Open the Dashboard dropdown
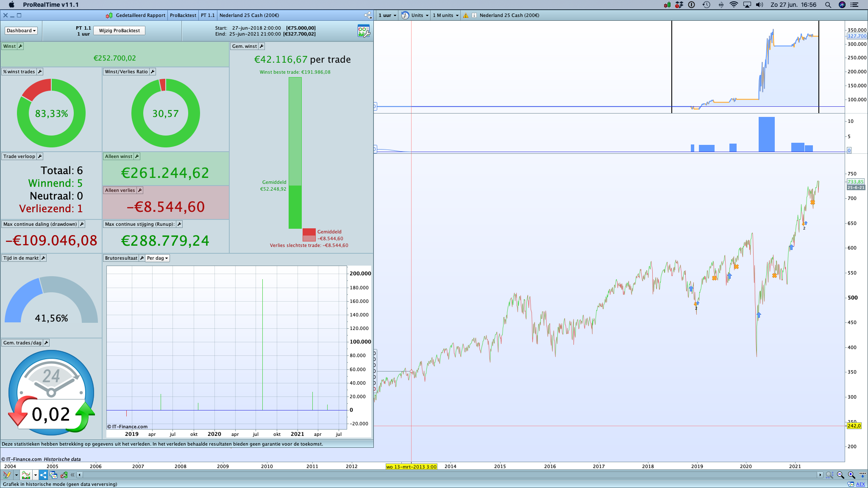Screen dimensions: 868x488 point(21,30)
